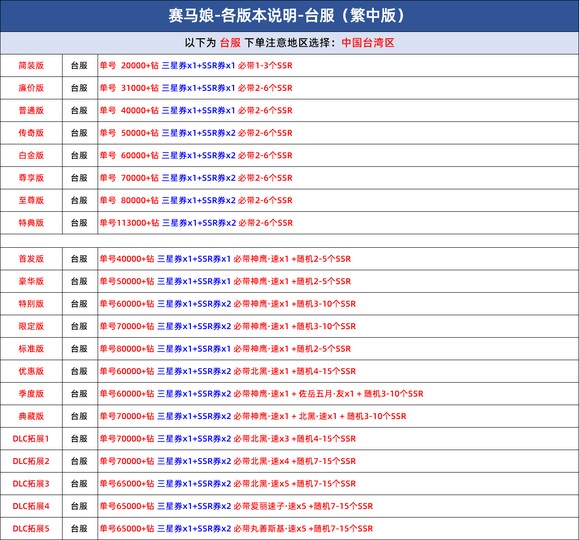
Task: Select the DLC拓展3 row label
Action: (x=31, y=484)
